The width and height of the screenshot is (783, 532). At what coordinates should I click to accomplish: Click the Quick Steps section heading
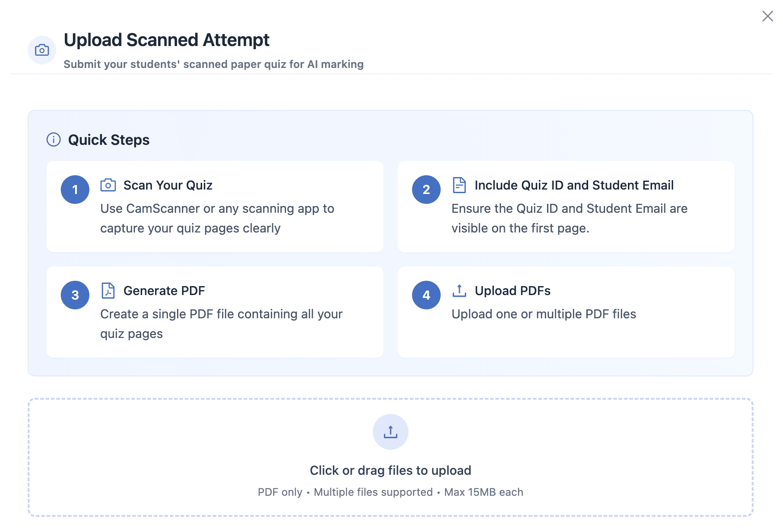109,140
